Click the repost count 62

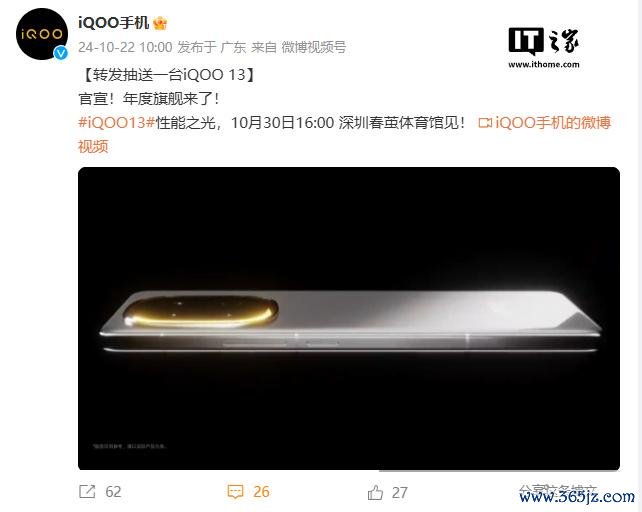tap(113, 492)
